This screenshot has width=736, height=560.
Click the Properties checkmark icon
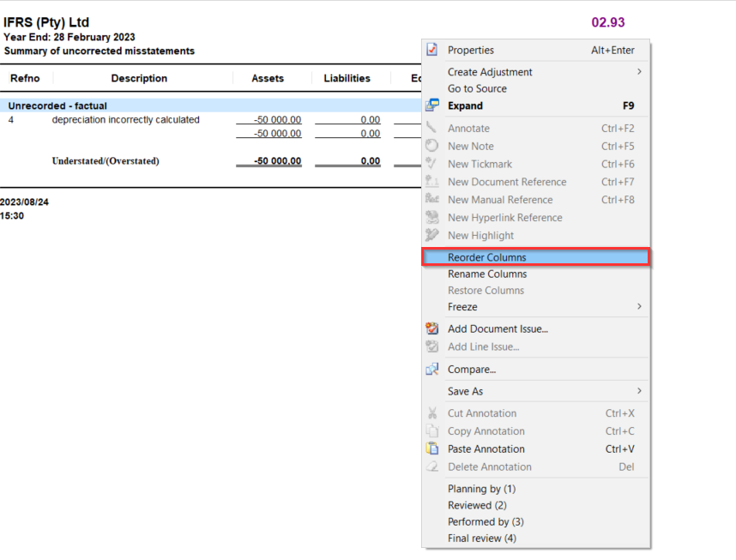[432, 51]
